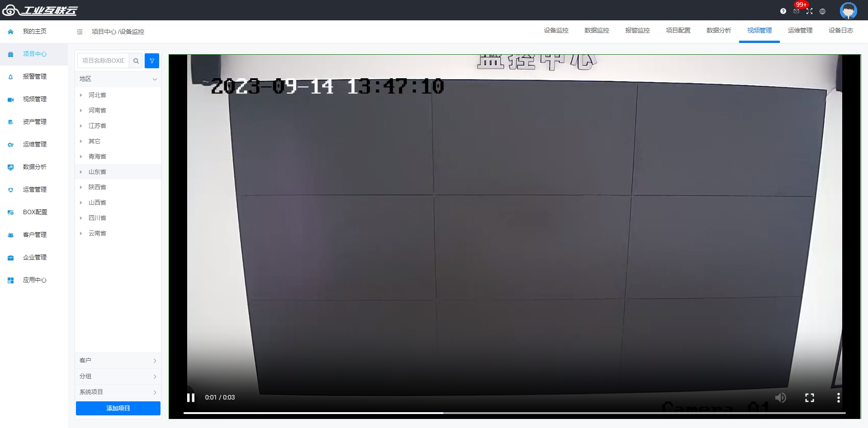Image resolution: width=868 pixels, height=428 pixels.
Task: Seek on the video progress bar
Action: (x=514, y=413)
